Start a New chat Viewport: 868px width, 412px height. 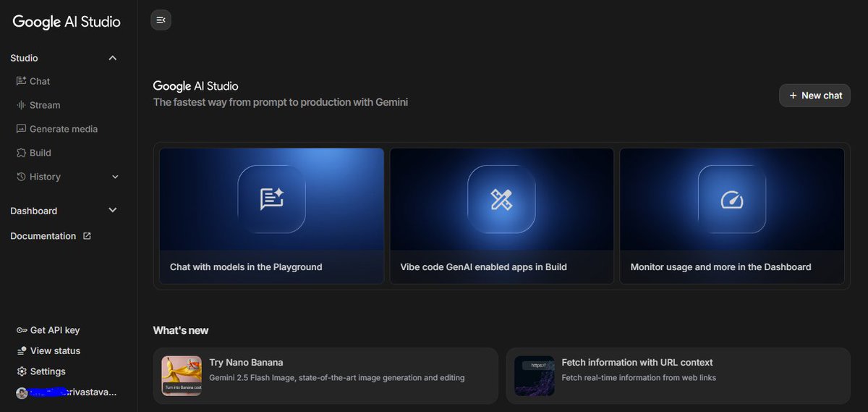[814, 96]
